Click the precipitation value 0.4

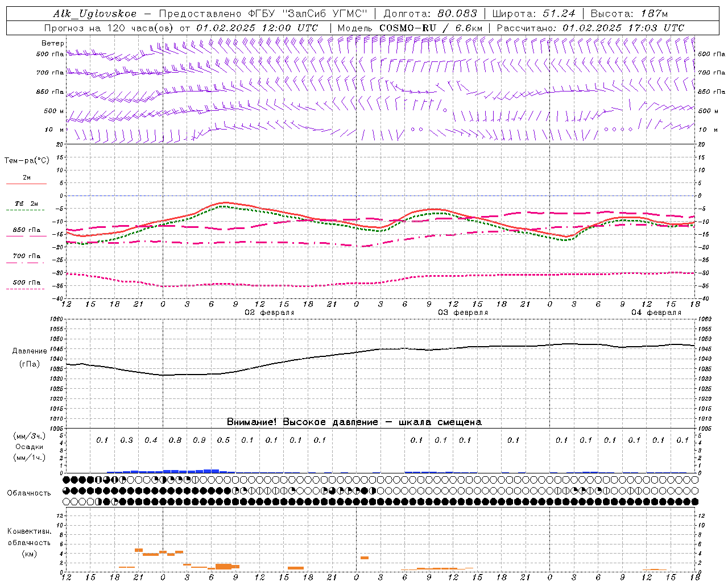point(151,440)
